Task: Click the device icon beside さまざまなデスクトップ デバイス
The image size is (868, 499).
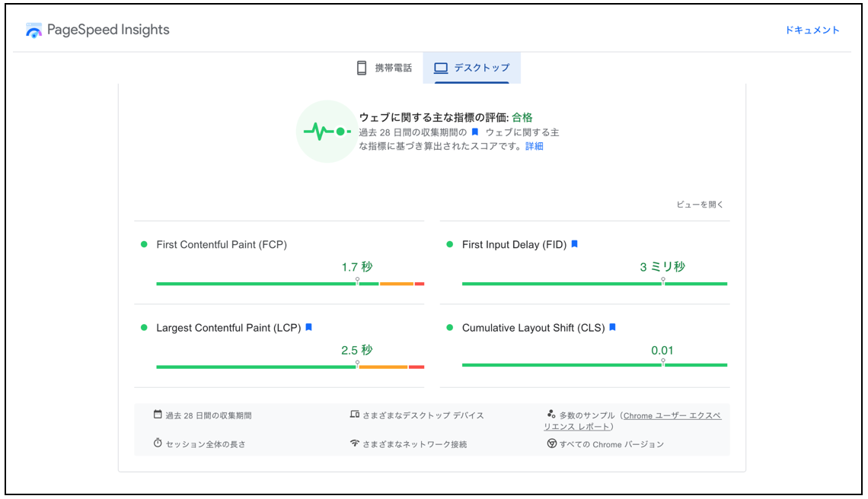Action: (x=355, y=415)
